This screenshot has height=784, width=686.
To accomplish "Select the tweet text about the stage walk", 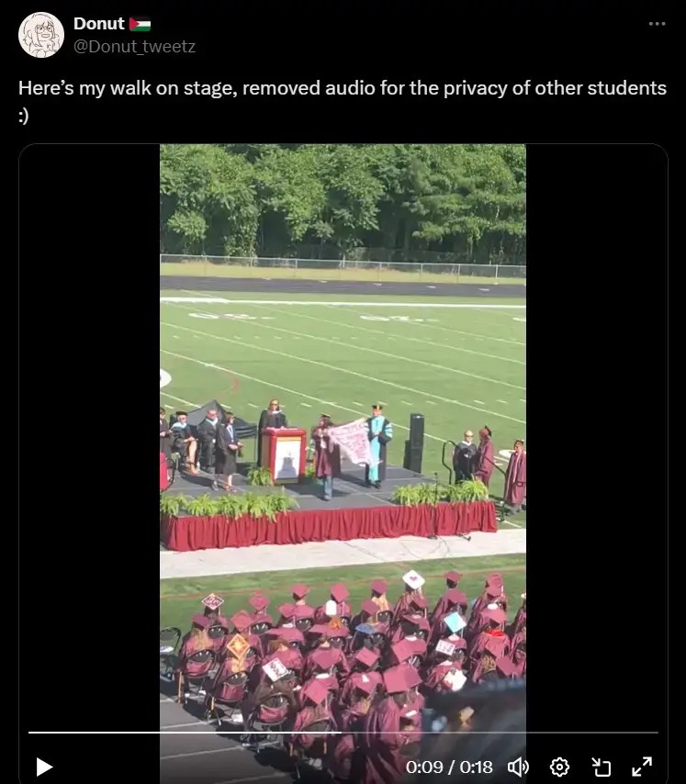I will [x=343, y=102].
